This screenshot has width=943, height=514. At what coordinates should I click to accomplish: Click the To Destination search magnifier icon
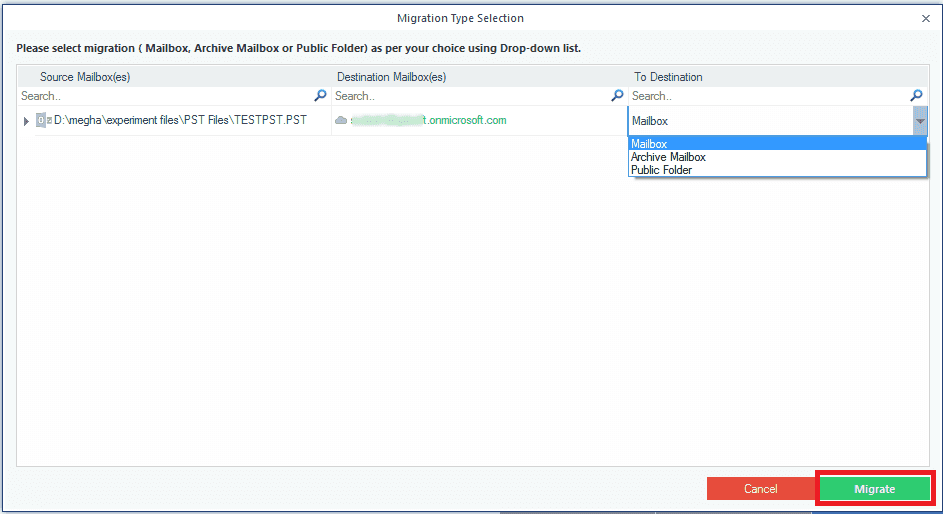click(916, 96)
